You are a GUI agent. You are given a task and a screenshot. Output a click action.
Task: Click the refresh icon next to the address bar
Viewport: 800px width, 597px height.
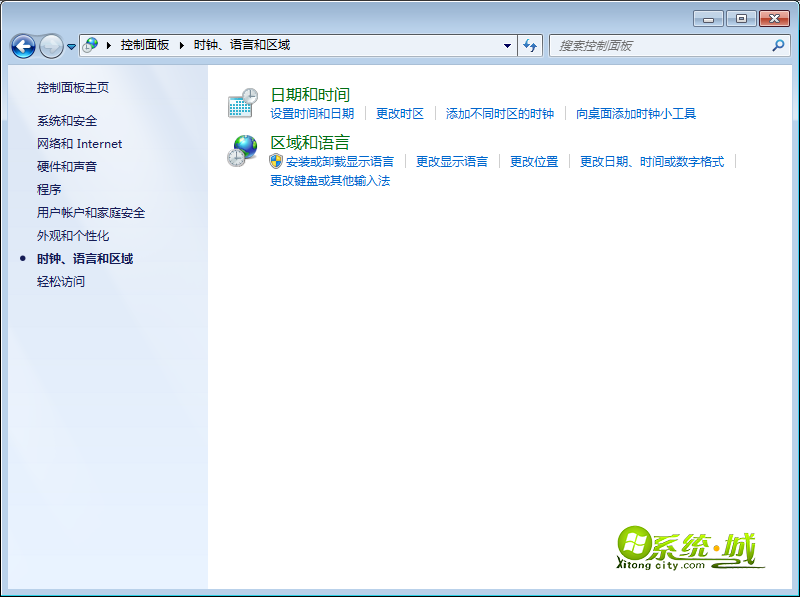pyautogui.click(x=531, y=45)
